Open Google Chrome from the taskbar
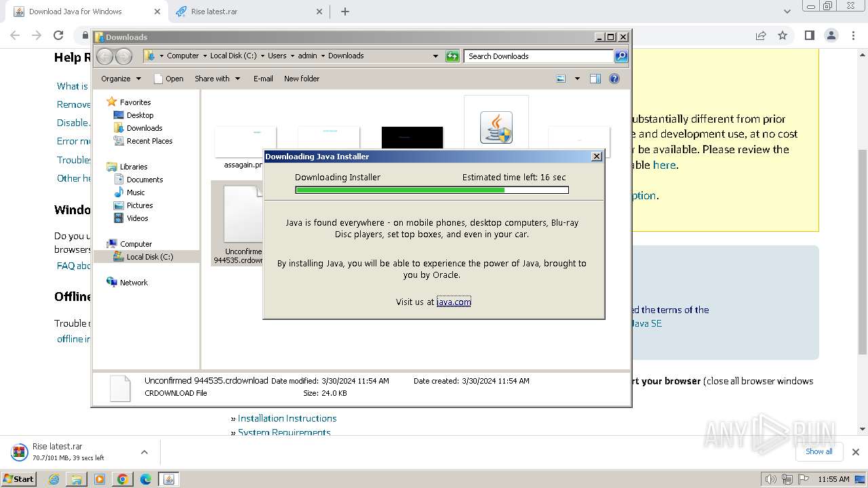868x488 pixels. point(123,479)
